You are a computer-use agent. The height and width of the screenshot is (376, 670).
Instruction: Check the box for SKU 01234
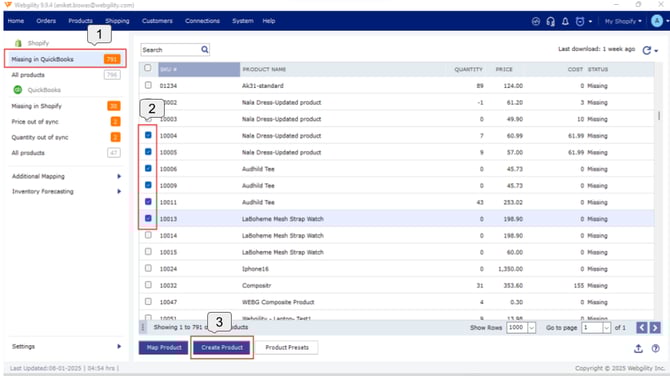[x=148, y=85]
